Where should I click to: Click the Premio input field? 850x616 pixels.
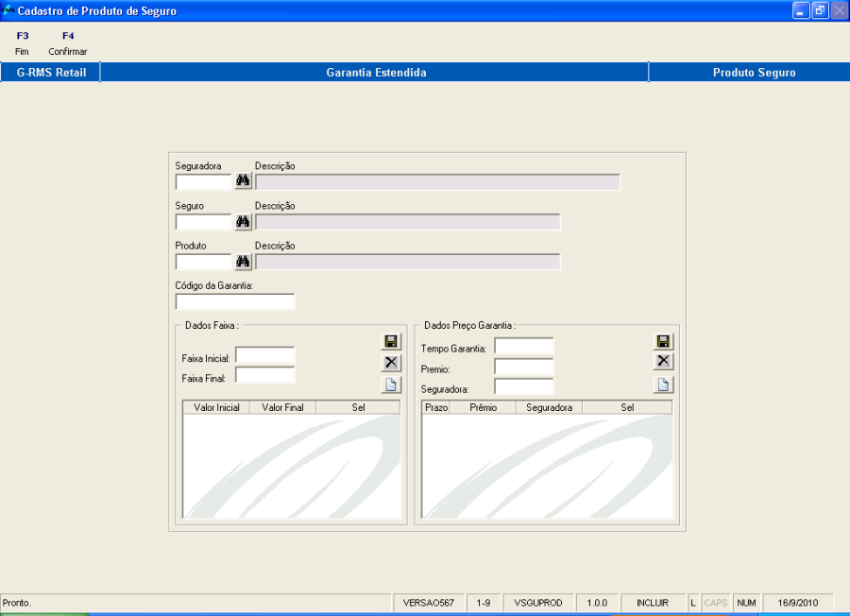click(x=523, y=367)
